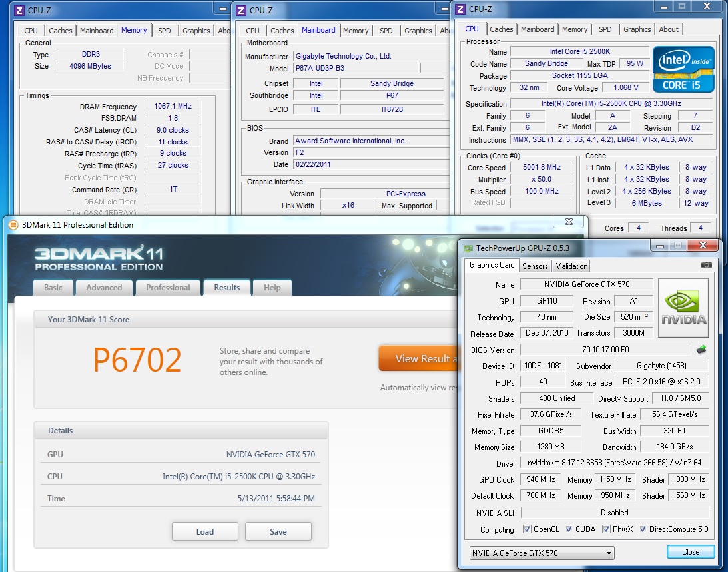Click the Shader clock value 1880 MHz
728x572 pixels.
tap(689, 479)
